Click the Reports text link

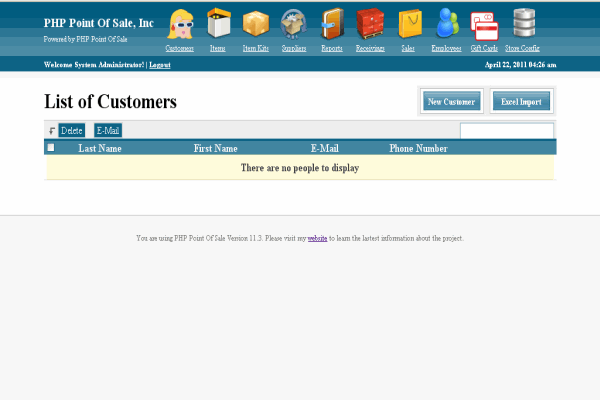tap(332, 48)
